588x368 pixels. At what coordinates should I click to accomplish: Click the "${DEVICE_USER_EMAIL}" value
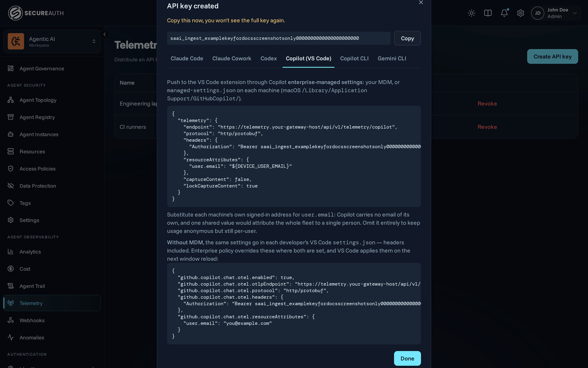click(261, 166)
